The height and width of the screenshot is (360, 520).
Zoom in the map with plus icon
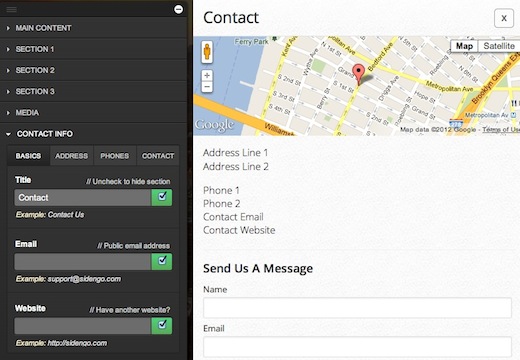(x=207, y=75)
